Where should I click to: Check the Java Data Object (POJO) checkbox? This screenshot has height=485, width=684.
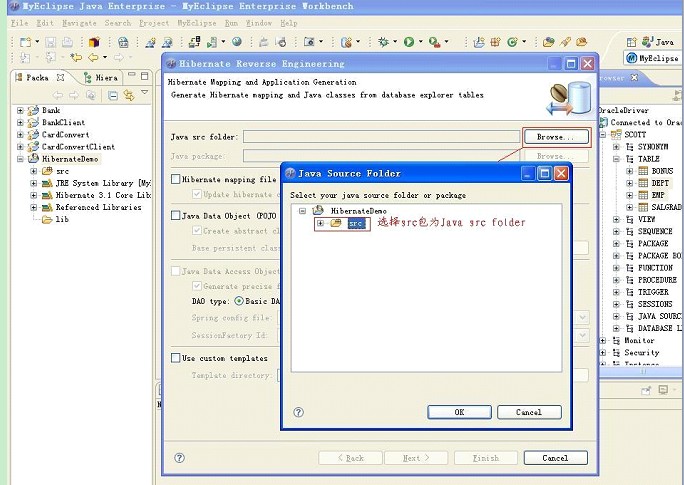tap(175, 215)
